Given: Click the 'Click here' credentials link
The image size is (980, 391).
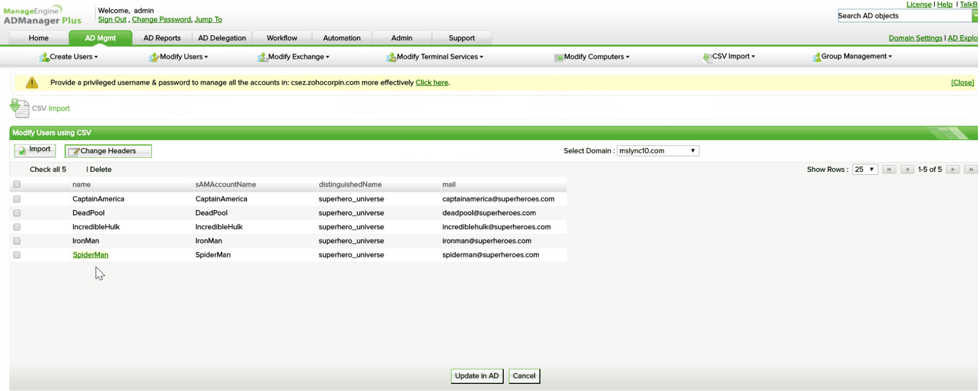Looking at the screenshot, I should click(x=432, y=83).
